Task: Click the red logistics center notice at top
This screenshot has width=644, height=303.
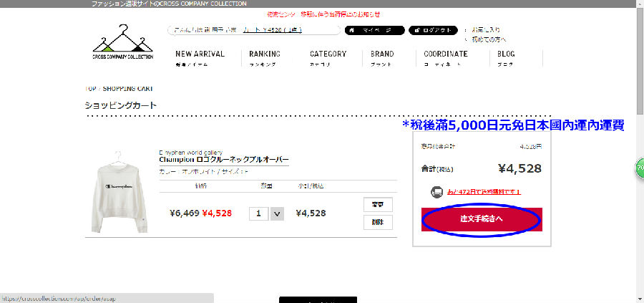Action: click(323, 14)
